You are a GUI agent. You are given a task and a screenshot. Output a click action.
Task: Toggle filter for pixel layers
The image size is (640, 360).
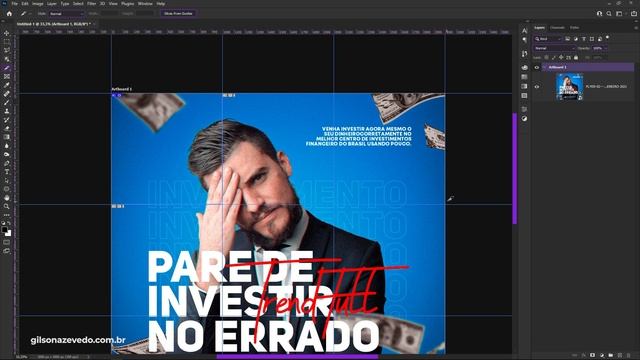click(567, 39)
